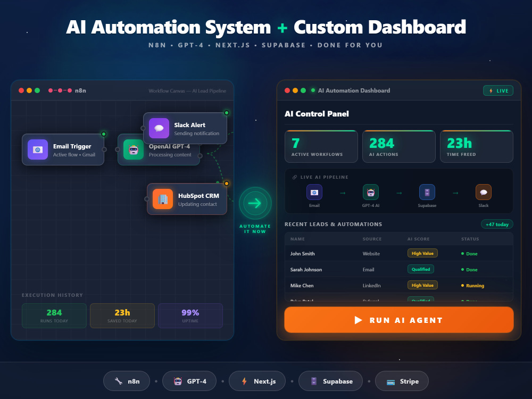The width and height of the screenshot is (532, 399).
Task: Click the OpenAI GPT-4 robot node icon
Action: 134,149
